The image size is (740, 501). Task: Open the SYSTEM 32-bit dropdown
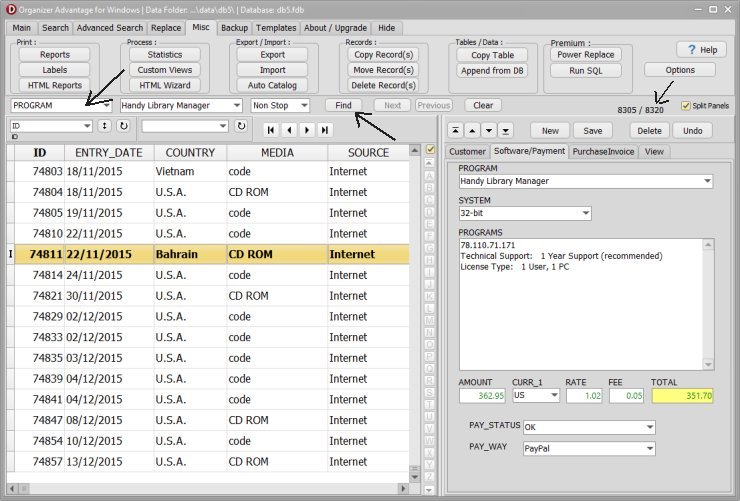(585, 213)
